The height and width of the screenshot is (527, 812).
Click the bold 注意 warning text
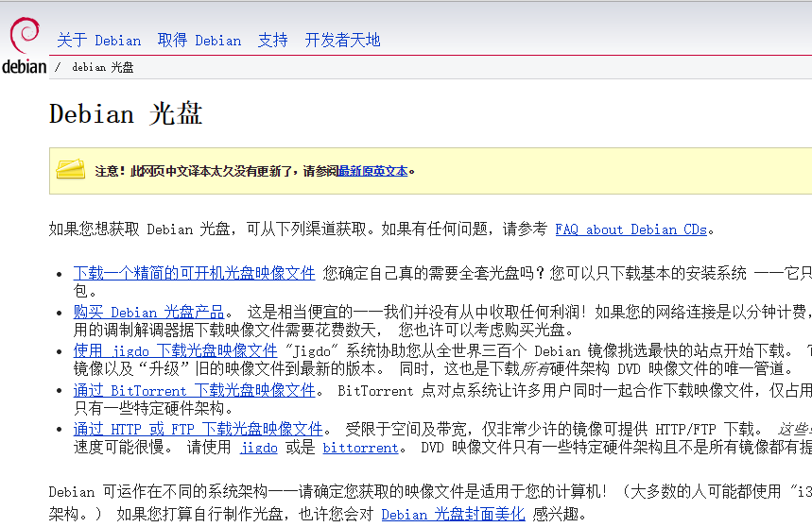[x=109, y=171]
